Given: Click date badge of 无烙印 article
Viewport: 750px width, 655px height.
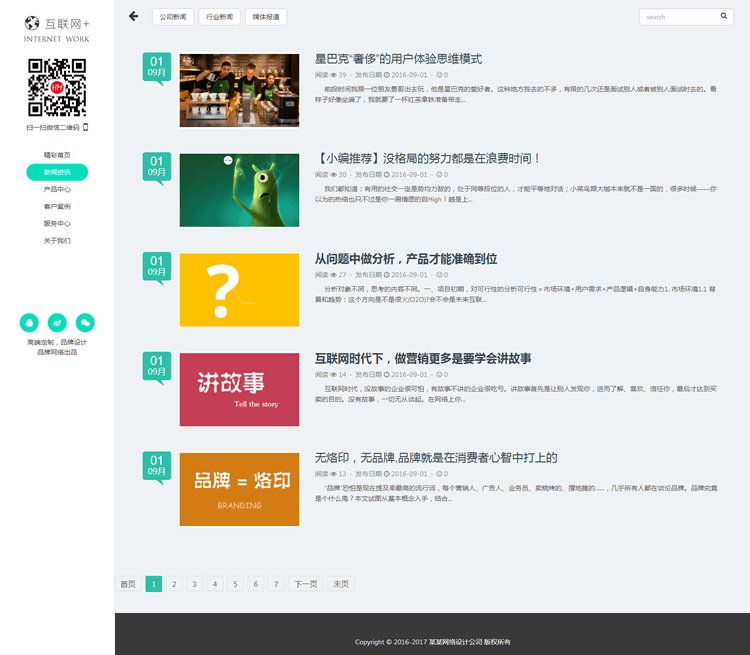Looking at the screenshot, I should (x=157, y=466).
